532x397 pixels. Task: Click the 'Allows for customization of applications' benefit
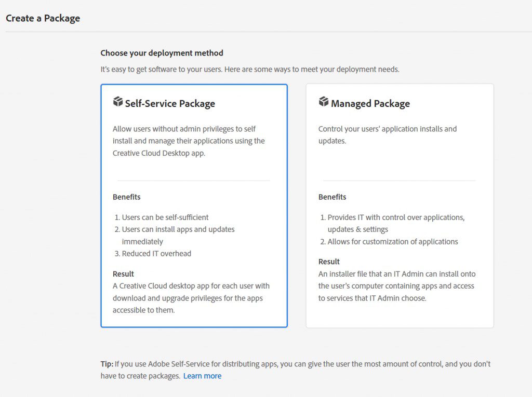click(393, 241)
